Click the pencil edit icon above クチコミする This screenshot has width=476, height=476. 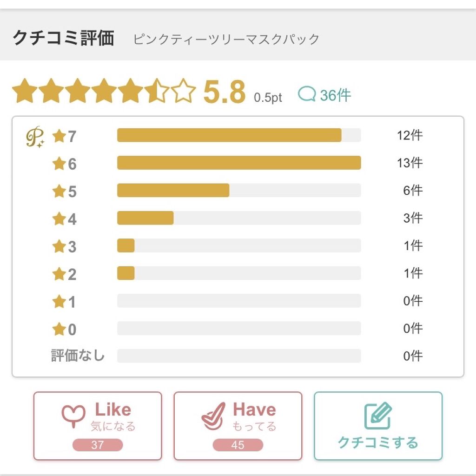tap(378, 416)
